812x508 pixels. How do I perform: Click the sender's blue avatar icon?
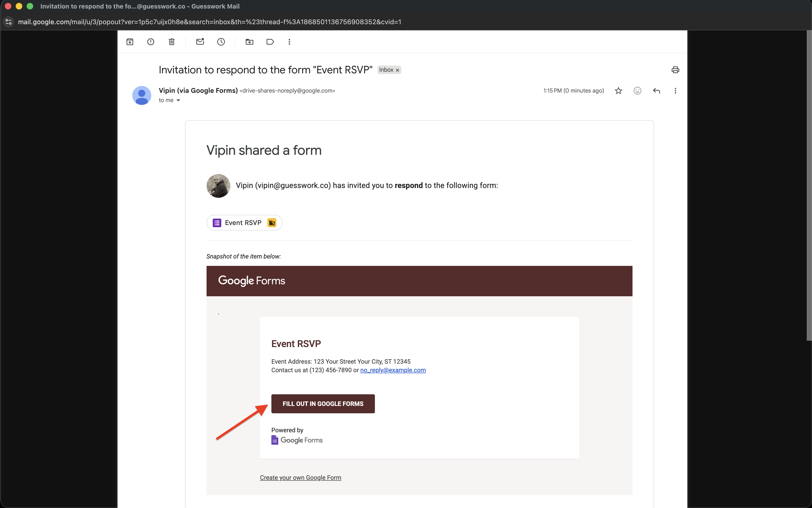pos(142,95)
